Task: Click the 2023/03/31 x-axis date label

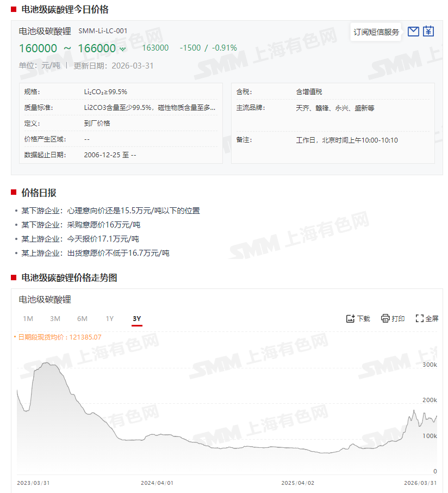Action: (33, 483)
